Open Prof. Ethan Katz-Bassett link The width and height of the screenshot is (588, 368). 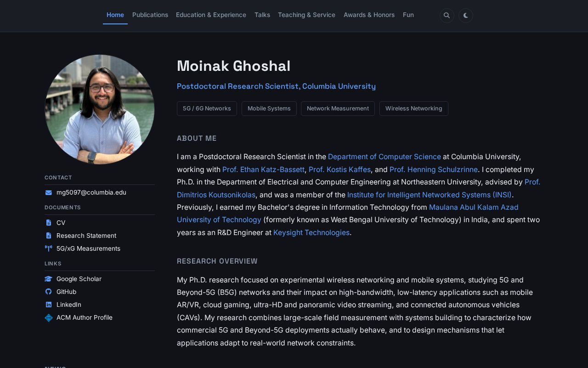click(x=263, y=169)
